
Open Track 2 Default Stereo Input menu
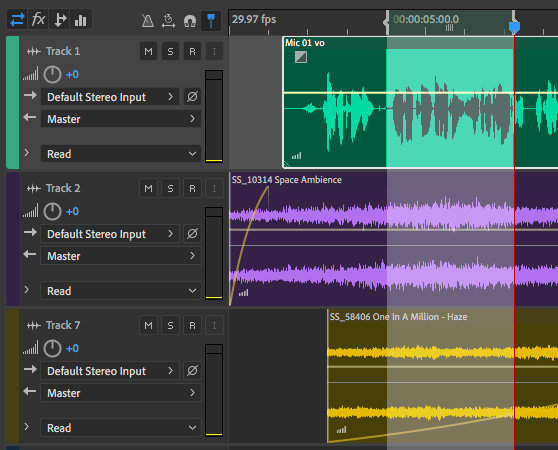[110, 234]
